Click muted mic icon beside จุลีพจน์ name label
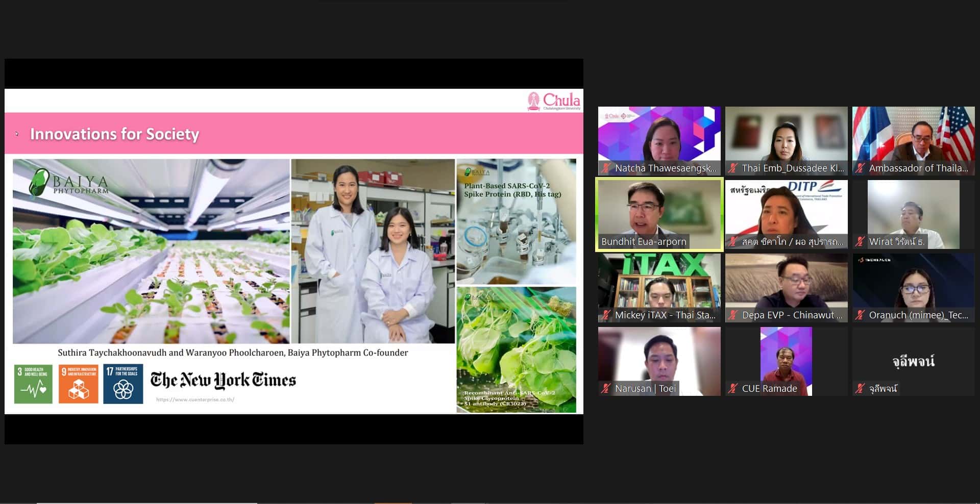The width and height of the screenshot is (980, 504). click(860, 388)
